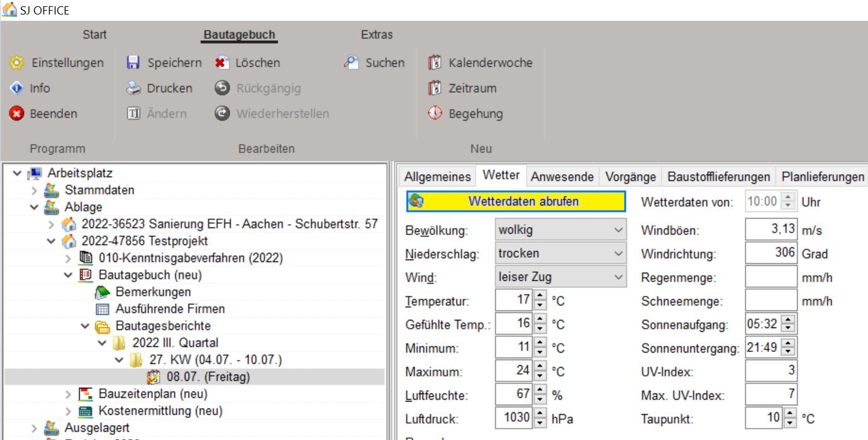
Task: Collapse the Bautagesberichte tree folder
Action: click(86, 326)
